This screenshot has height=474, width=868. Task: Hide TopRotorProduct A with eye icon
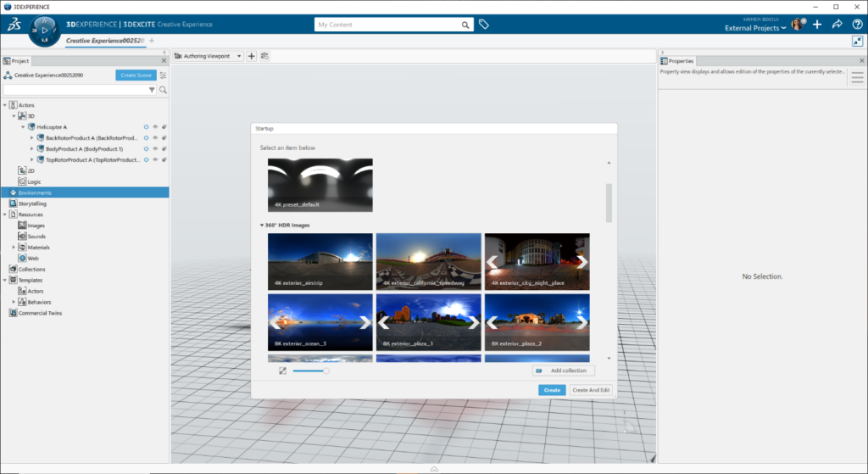pyautogui.click(x=156, y=159)
